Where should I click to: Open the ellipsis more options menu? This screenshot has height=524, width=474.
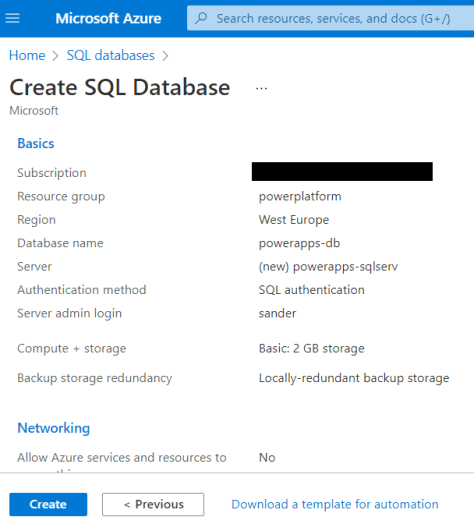[x=261, y=89]
